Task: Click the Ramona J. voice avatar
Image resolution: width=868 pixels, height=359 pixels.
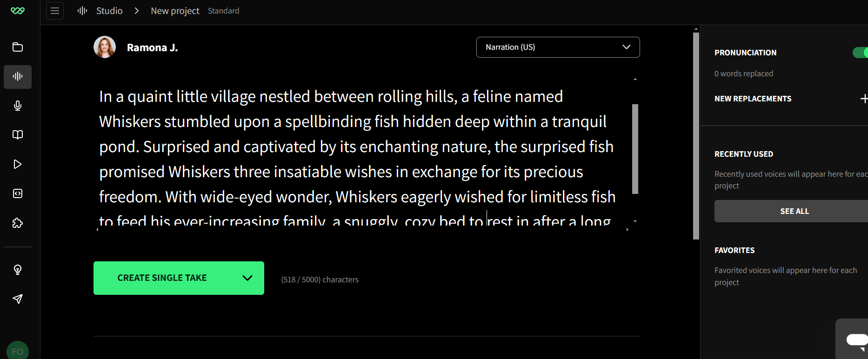Action: point(105,47)
